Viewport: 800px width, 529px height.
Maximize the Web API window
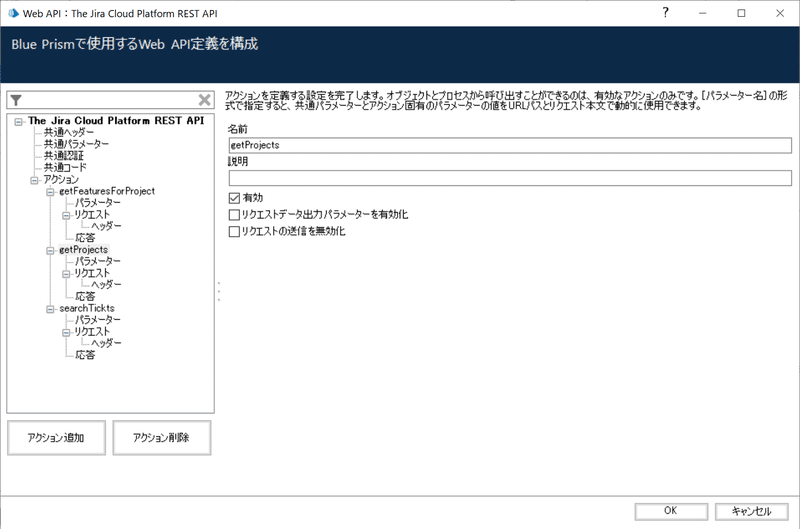[x=741, y=13]
